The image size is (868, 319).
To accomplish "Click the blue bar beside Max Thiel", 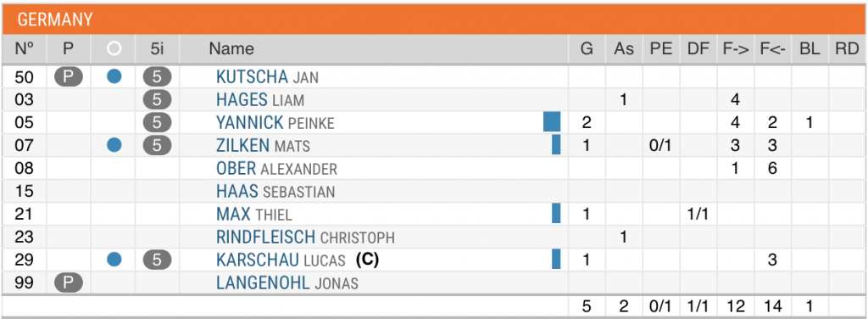I will coord(556,213).
